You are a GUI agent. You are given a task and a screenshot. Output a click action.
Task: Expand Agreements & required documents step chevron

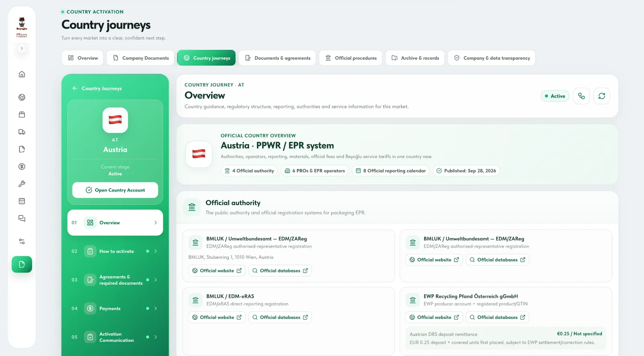[x=156, y=280]
